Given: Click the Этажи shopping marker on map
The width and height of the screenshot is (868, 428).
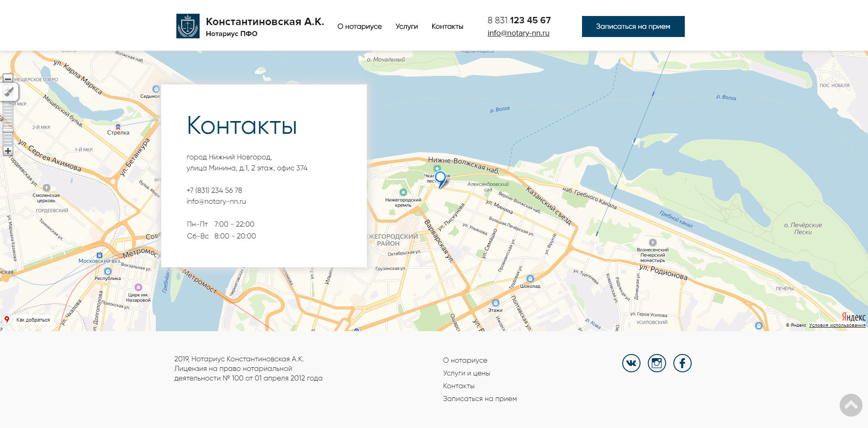Looking at the screenshot, I should click(x=495, y=303).
